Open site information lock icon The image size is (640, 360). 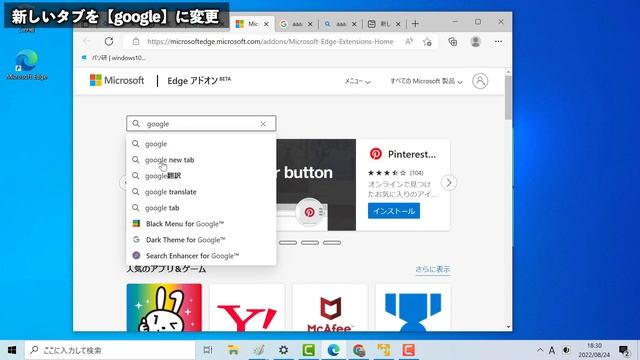(136, 41)
